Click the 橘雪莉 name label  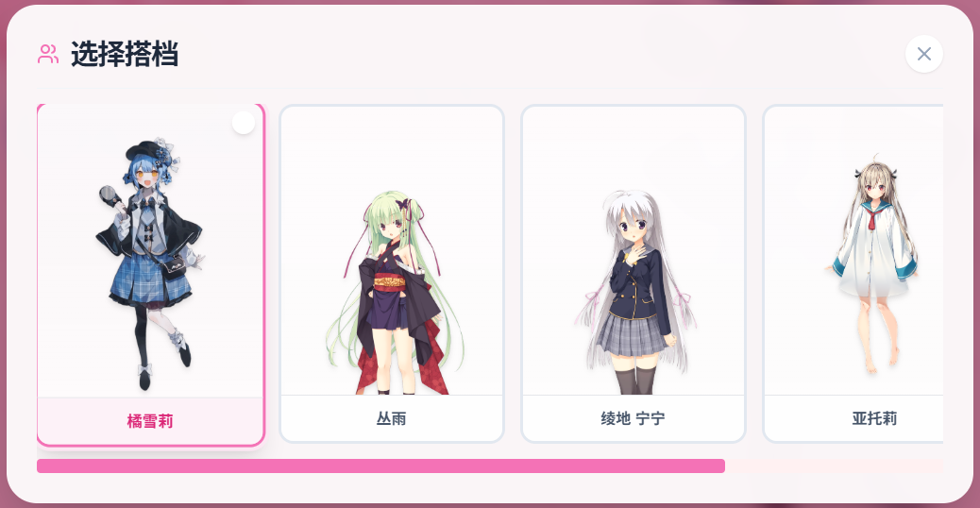coord(150,421)
